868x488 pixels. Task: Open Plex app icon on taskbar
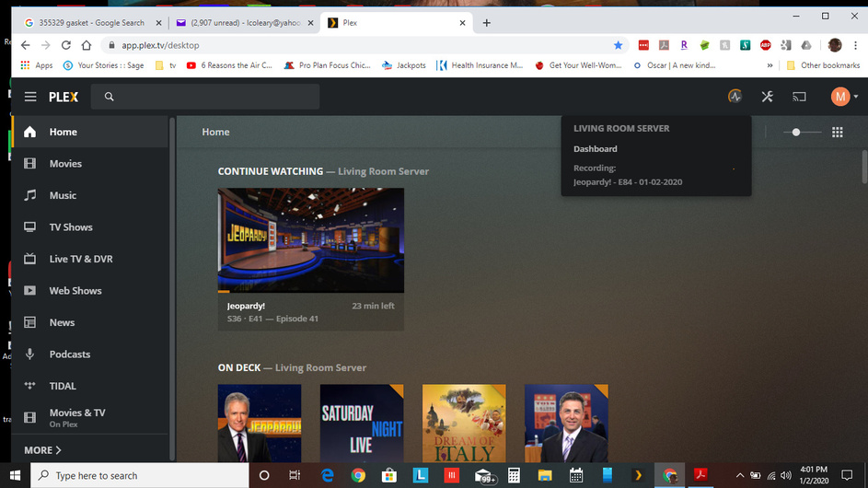click(x=638, y=475)
